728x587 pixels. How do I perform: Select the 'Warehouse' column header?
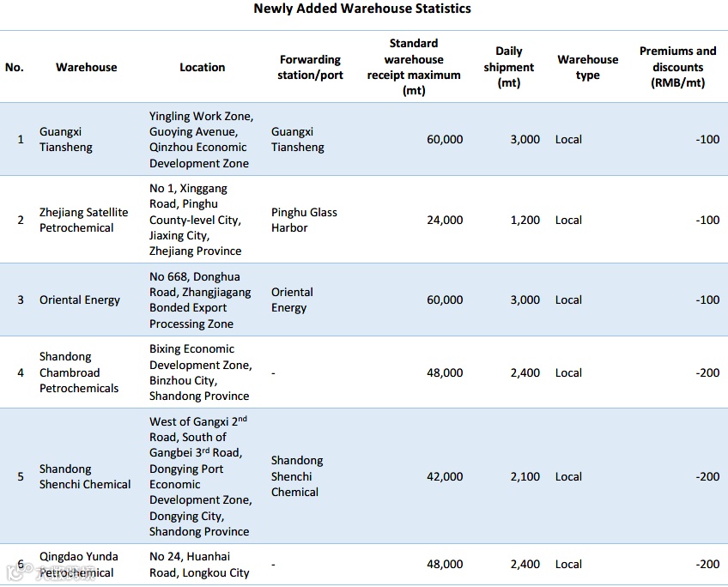point(87,67)
